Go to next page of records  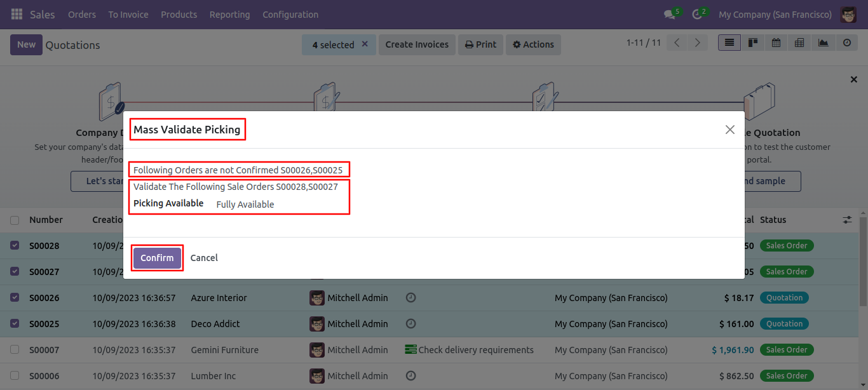click(x=698, y=43)
